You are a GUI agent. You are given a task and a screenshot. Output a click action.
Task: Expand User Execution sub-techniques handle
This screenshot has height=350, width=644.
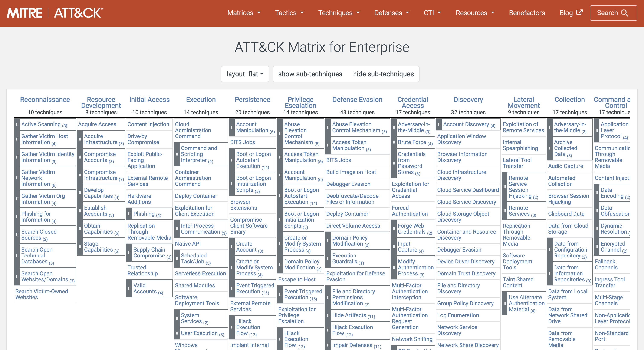point(177,333)
